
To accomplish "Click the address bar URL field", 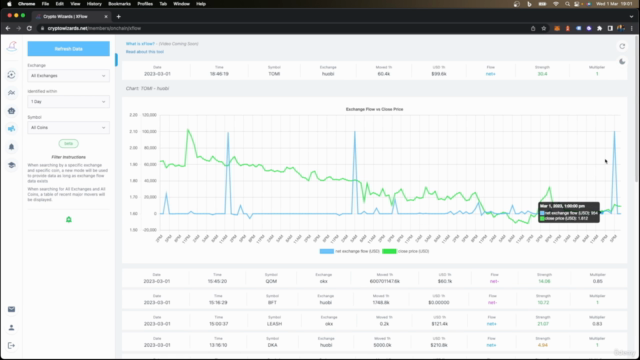I will pyautogui.click(x=282, y=28).
